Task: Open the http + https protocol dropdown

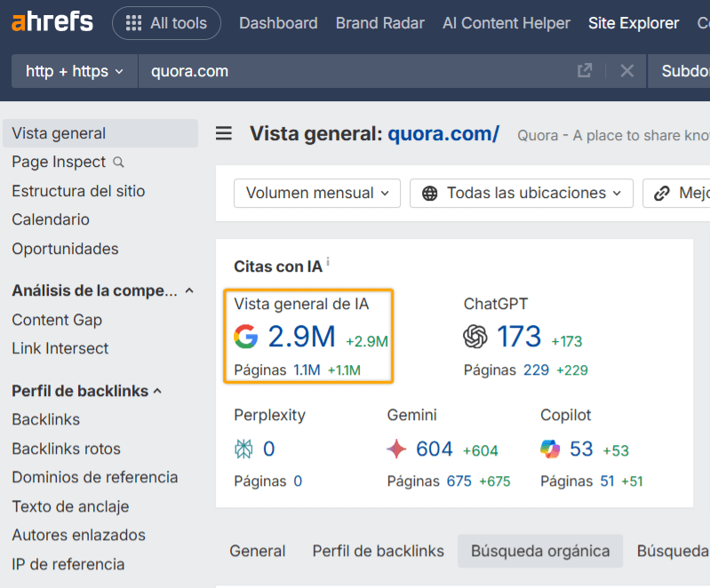Action: pyautogui.click(x=75, y=71)
